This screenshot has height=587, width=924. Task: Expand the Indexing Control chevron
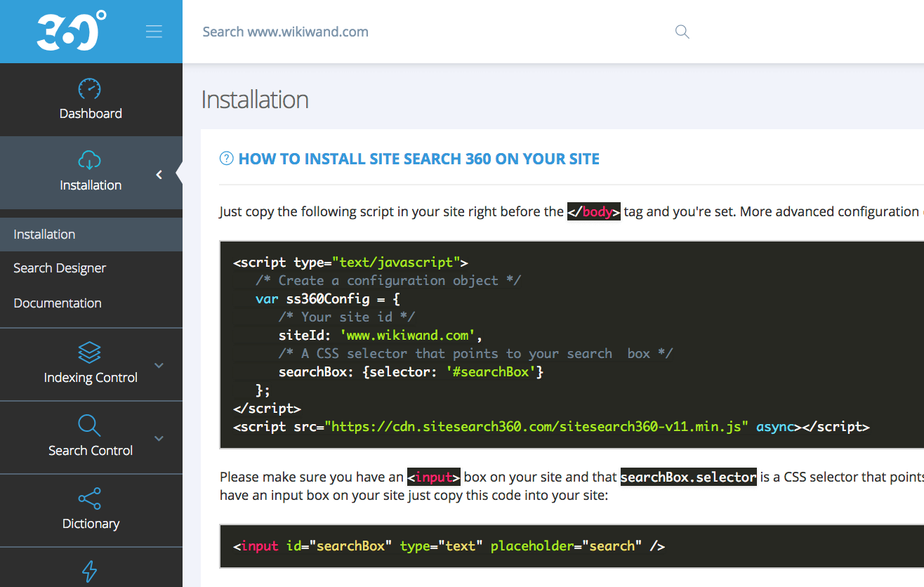pos(159,366)
